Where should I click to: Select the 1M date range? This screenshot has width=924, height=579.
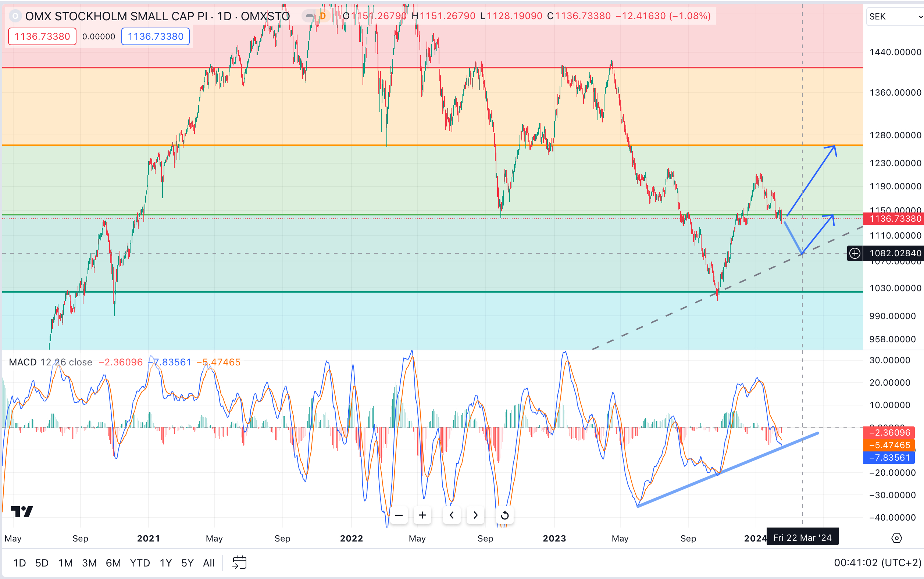65,563
